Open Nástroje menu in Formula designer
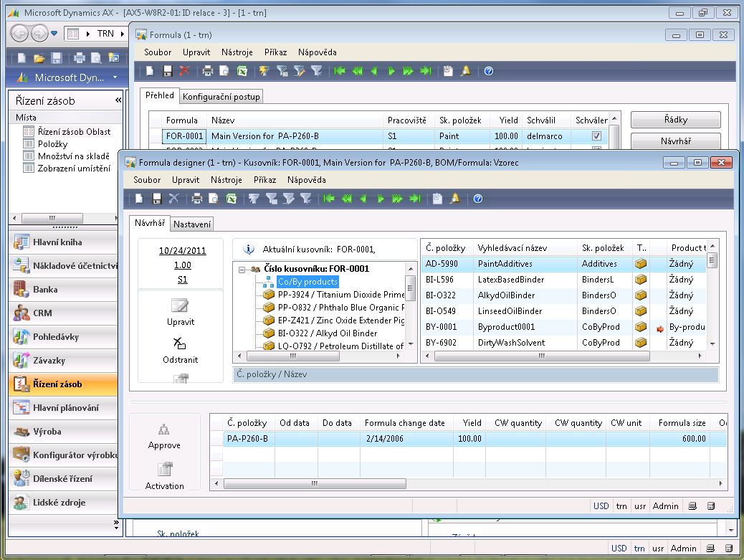The image size is (744, 560). pos(226,180)
